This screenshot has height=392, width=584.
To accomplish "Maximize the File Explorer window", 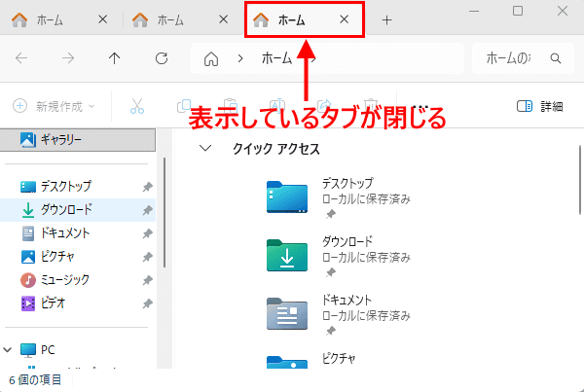I will tap(518, 11).
